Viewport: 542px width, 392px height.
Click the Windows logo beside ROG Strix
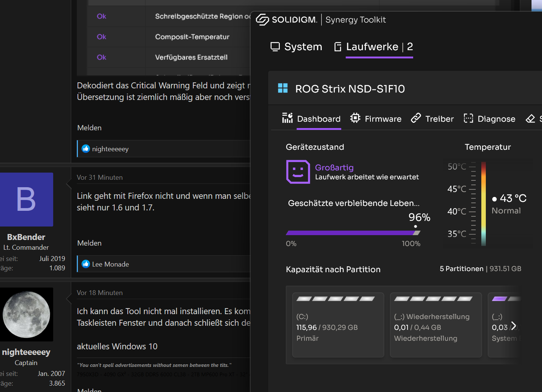(283, 88)
